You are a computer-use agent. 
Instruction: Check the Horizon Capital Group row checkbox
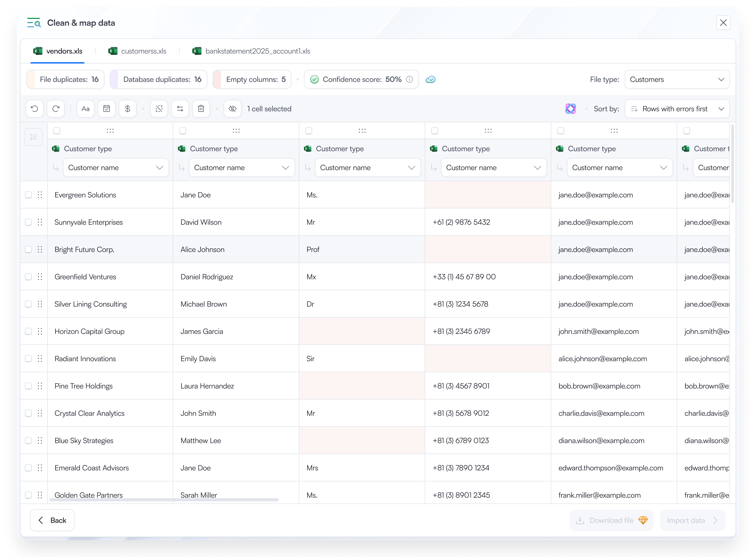click(x=28, y=332)
